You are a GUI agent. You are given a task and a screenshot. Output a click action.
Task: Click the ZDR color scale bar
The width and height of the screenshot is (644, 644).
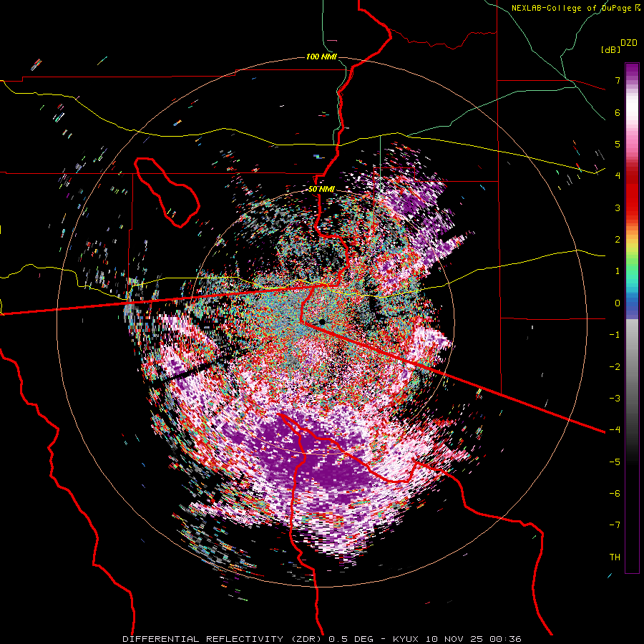(632, 318)
